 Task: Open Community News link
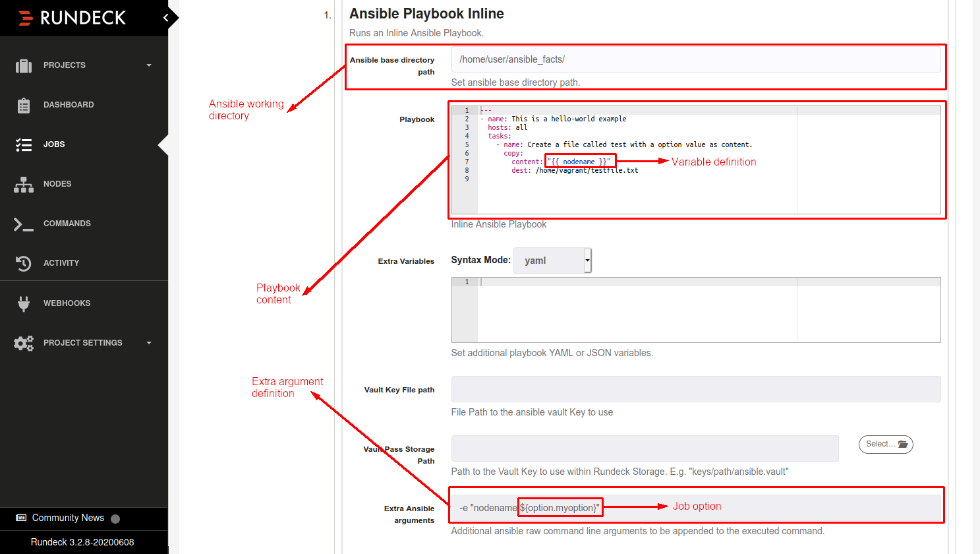click(x=68, y=518)
